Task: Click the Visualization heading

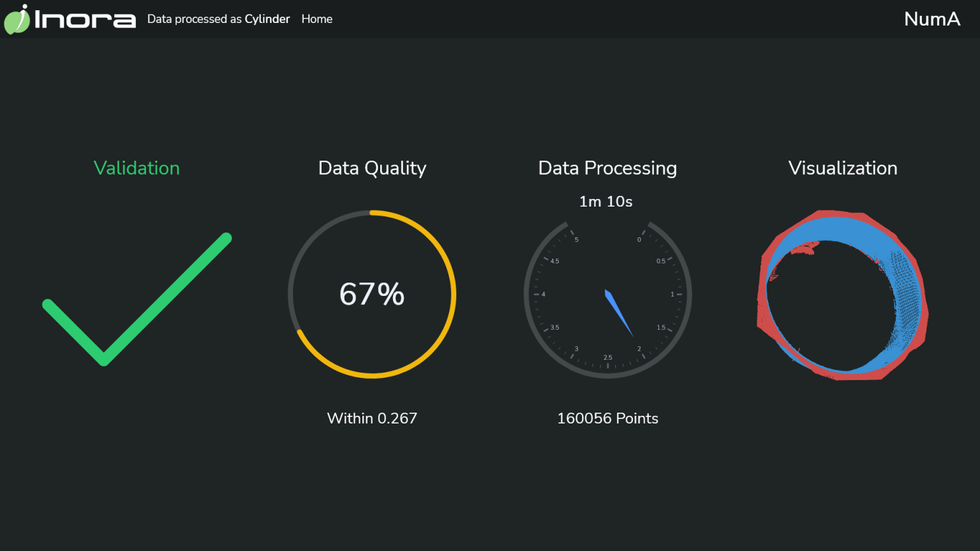Action: point(843,168)
